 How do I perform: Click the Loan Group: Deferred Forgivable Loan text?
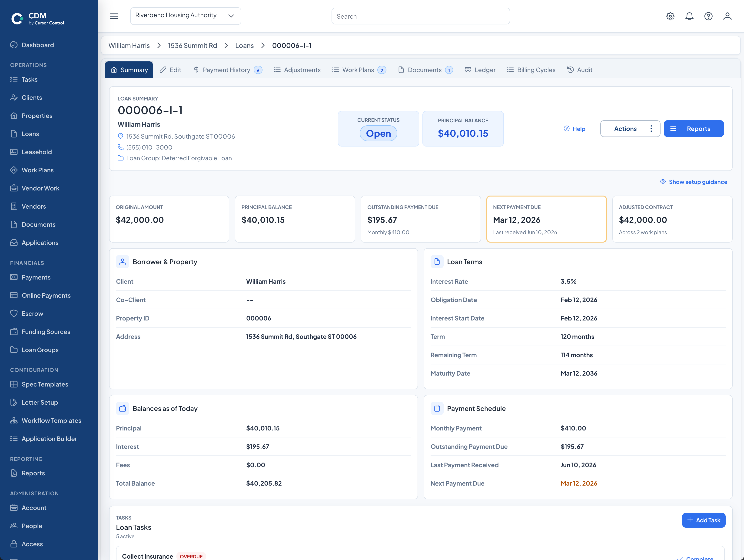coord(179,158)
